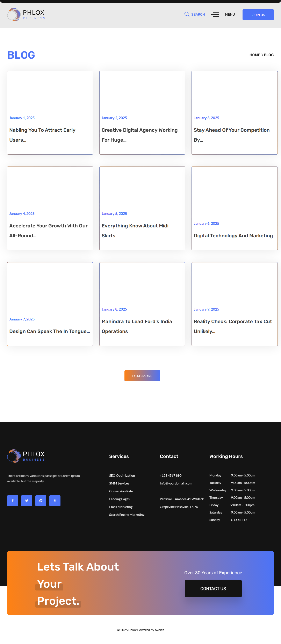Open the Twitter social icon in footer
This screenshot has height=644, width=281.
pos(27,501)
